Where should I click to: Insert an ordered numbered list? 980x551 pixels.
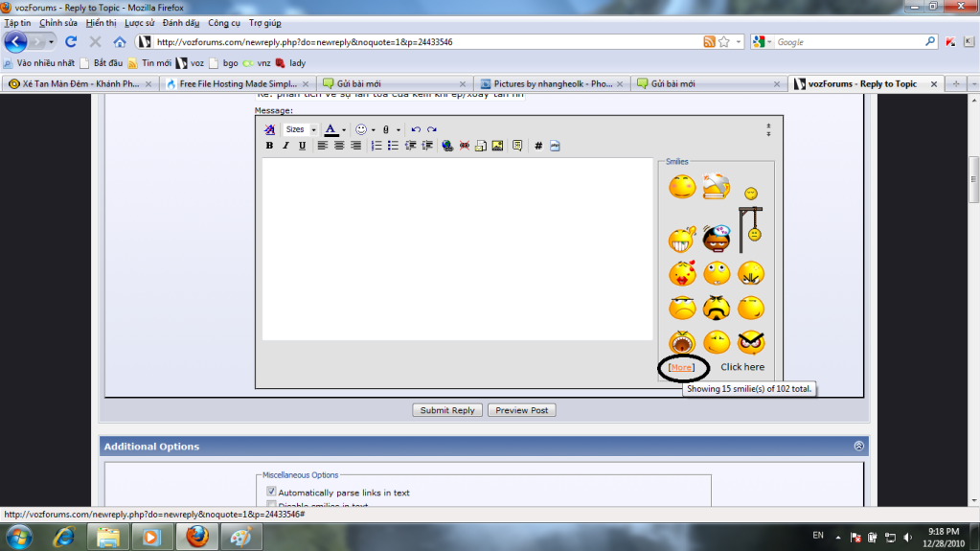[376, 146]
